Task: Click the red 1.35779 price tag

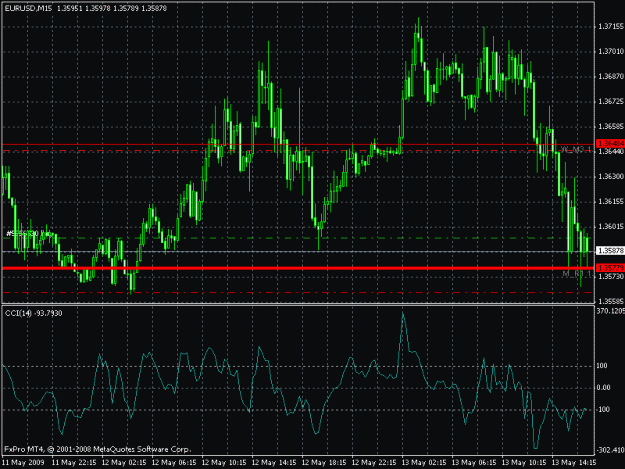Action: click(x=611, y=267)
